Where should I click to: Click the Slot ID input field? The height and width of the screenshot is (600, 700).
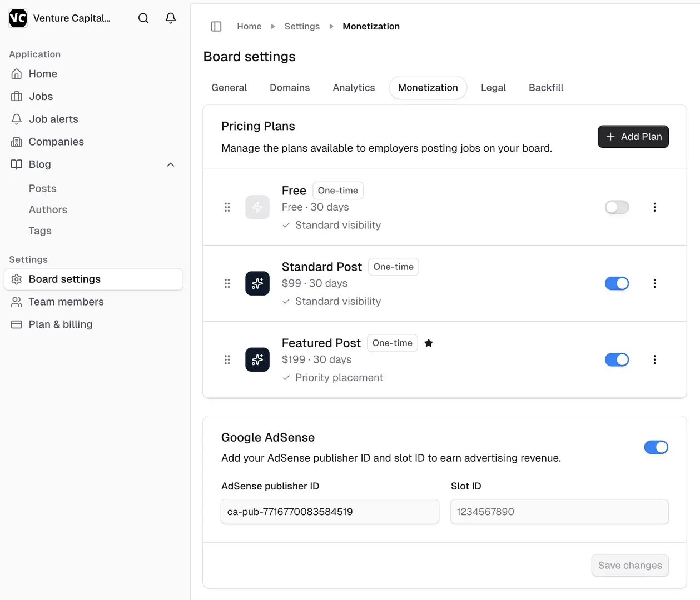click(x=559, y=512)
